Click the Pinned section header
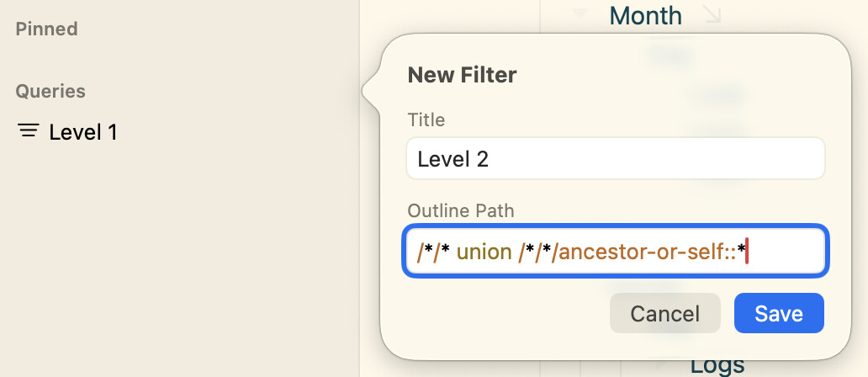Viewport: 868px width, 377px height. pyautogui.click(x=47, y=29)
